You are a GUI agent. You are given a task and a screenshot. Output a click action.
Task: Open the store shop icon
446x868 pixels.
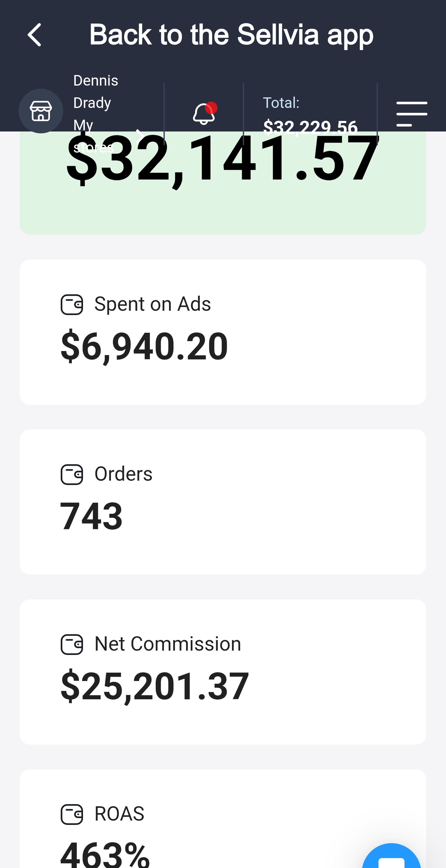(x=41, y=111)
